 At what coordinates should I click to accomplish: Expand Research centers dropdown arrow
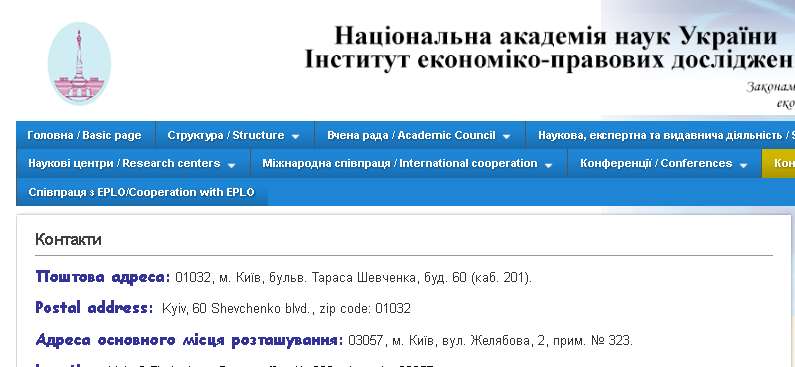point(231,165)
